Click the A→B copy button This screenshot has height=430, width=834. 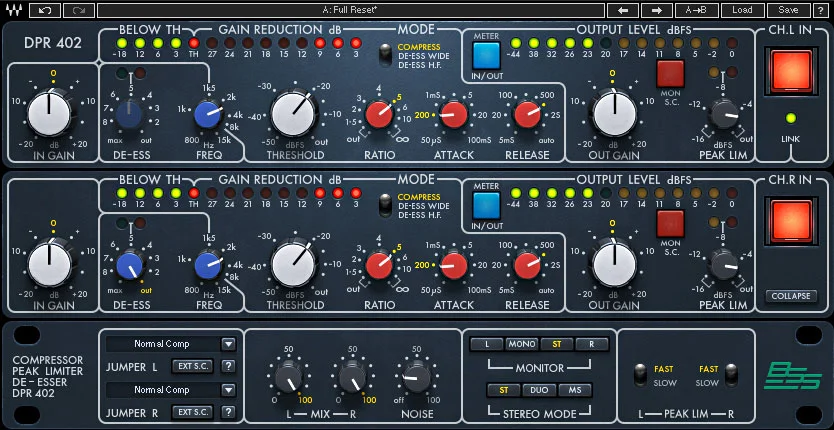click(x=696, y=10)
